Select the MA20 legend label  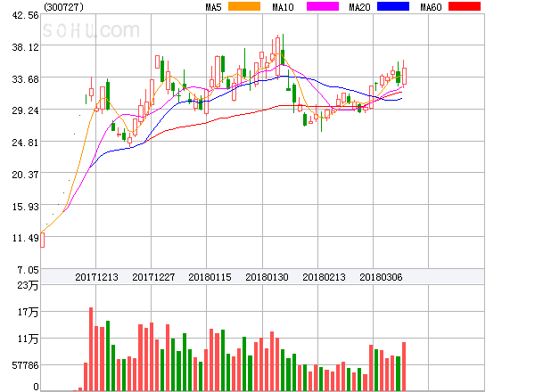359,7
